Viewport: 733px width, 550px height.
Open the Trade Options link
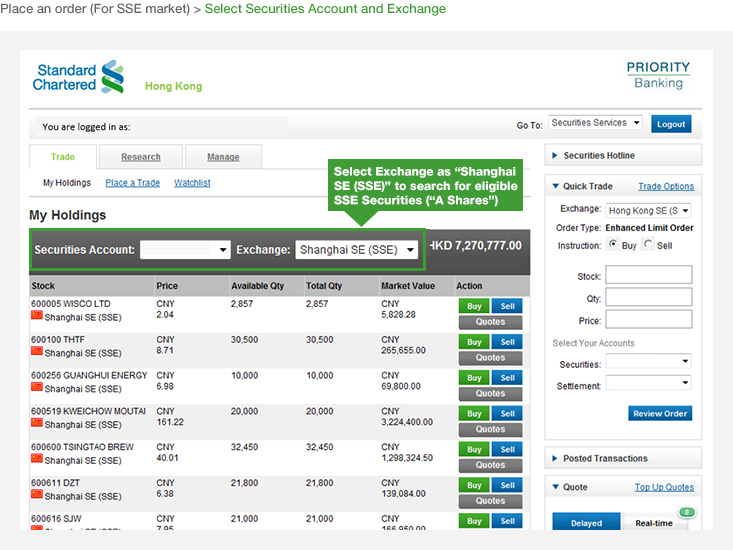coord(666,186)
